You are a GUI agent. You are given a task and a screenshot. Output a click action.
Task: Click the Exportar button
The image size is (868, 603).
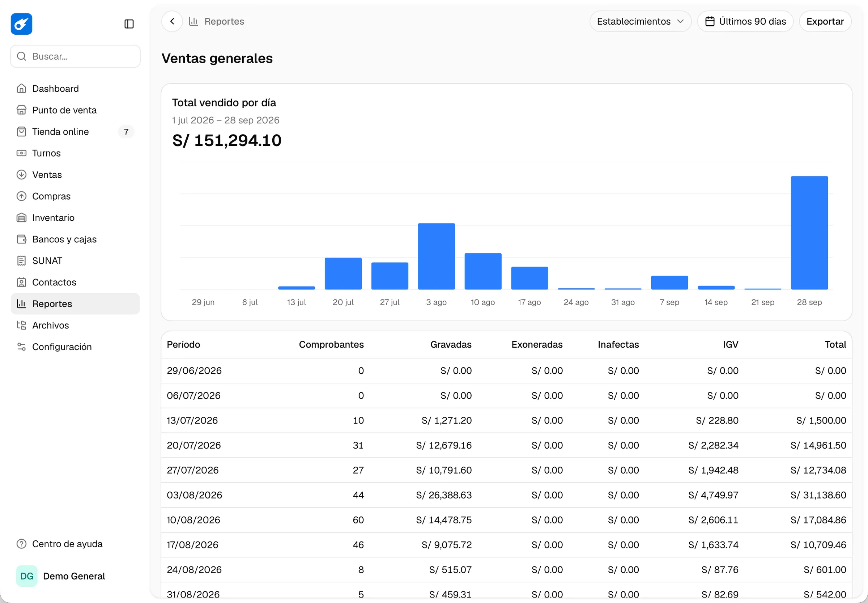click(x=825, y=21)
